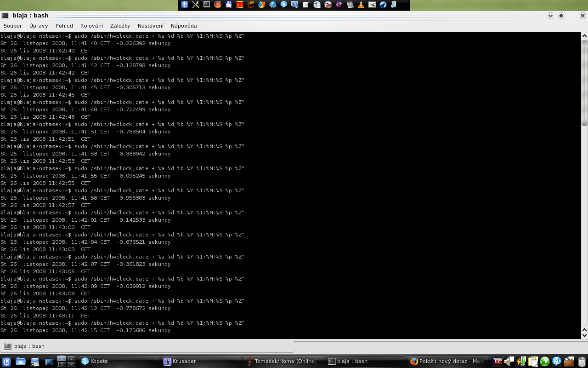Switch to virtual desktop 4 in pager
588x368 pixels.
71,364
